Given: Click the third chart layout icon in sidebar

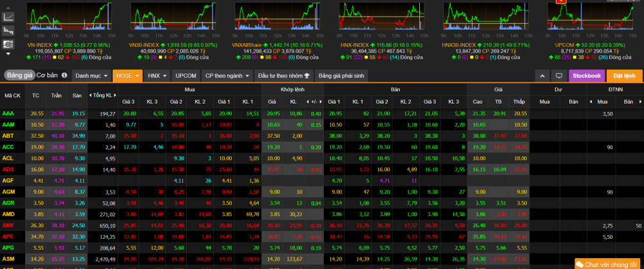Looking at the screenshot, I should point(9,44).
